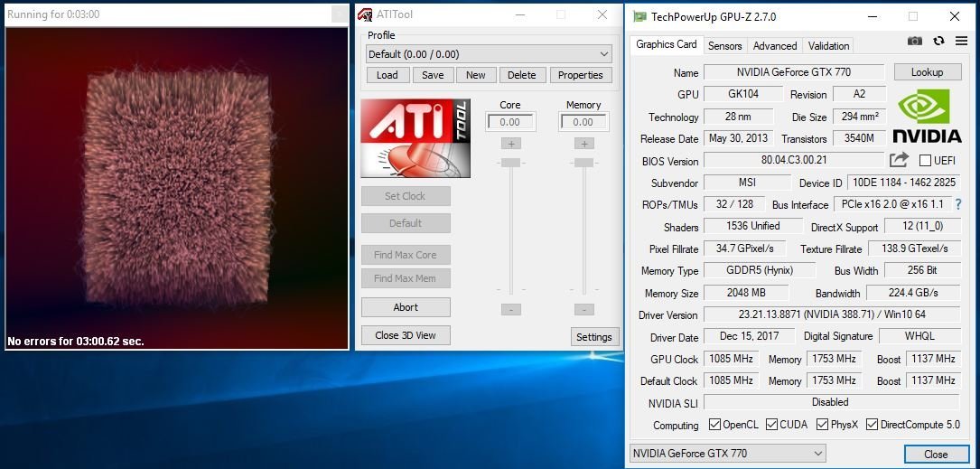Click the Core clock value field
The image size is (980, 469).
(x=510, y=123)
